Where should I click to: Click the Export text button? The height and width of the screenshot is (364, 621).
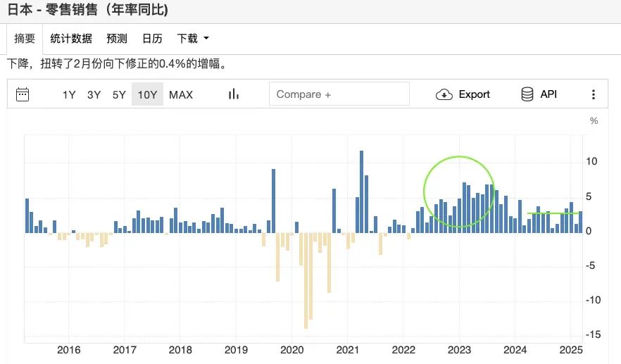474,94
